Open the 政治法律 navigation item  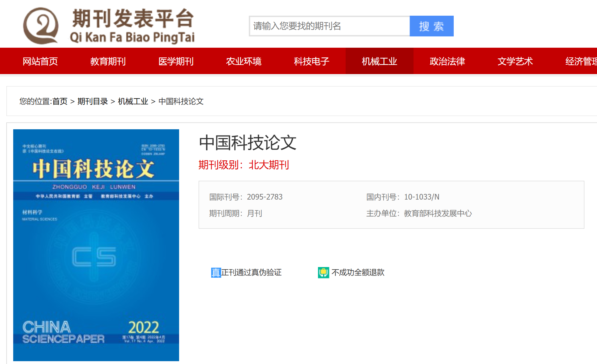[x=447, y=61]
